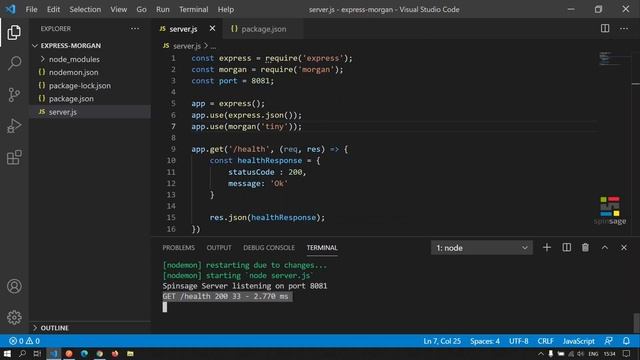The height and width of the screenshot is (360, 640).
Task: Open Explorer panel more actions ellipsis
Action: point(135,29)
